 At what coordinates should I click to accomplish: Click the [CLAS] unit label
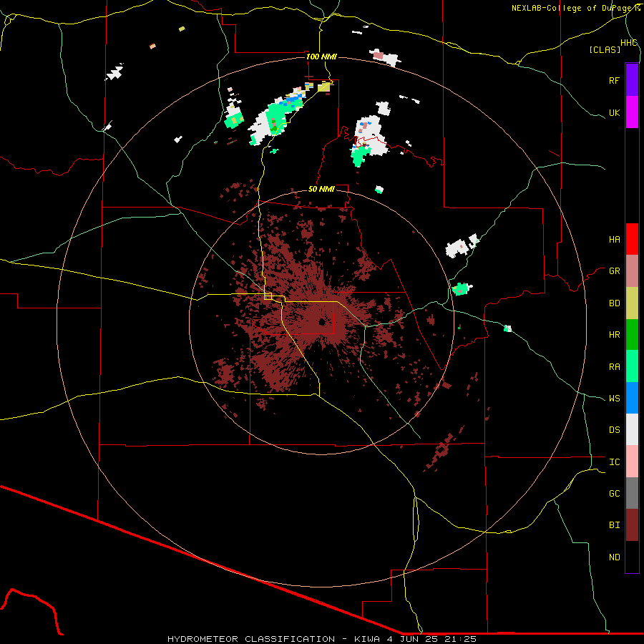click(x=605, y=49)
